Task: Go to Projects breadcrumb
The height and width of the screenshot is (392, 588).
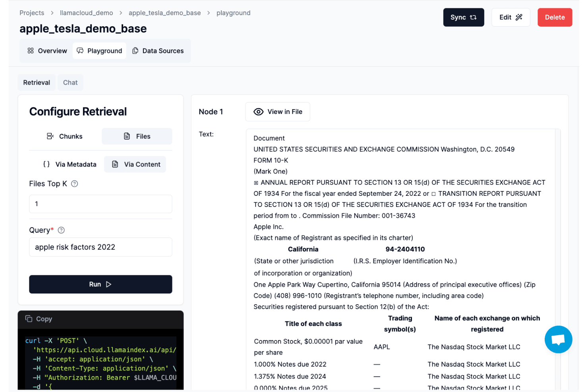Action: [x=32, y=13]
